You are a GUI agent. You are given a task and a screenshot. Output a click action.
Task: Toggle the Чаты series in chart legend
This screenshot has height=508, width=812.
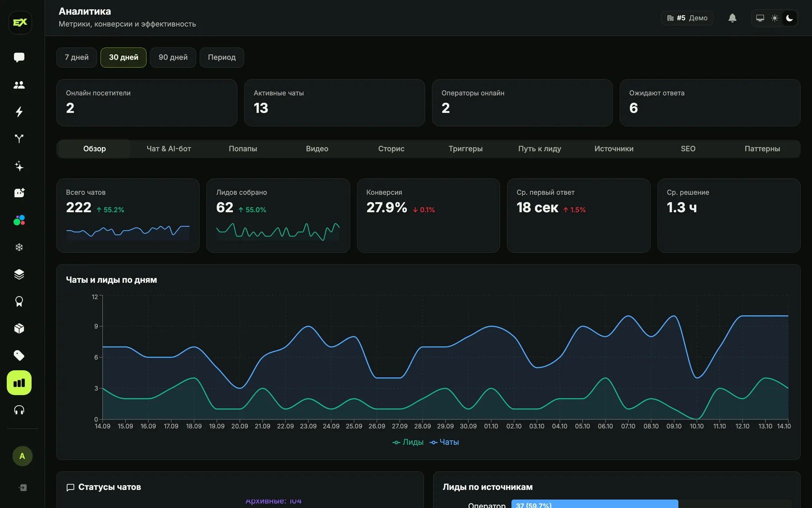point(444,442)
